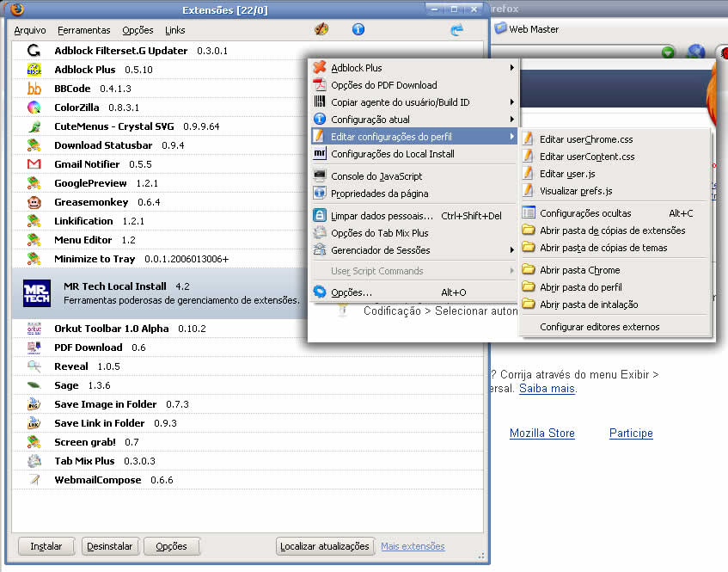Select the Gmail Notifier envelope icon
Image resolution: width=728 pixels, height=572 pixels.
click(34, 164)
